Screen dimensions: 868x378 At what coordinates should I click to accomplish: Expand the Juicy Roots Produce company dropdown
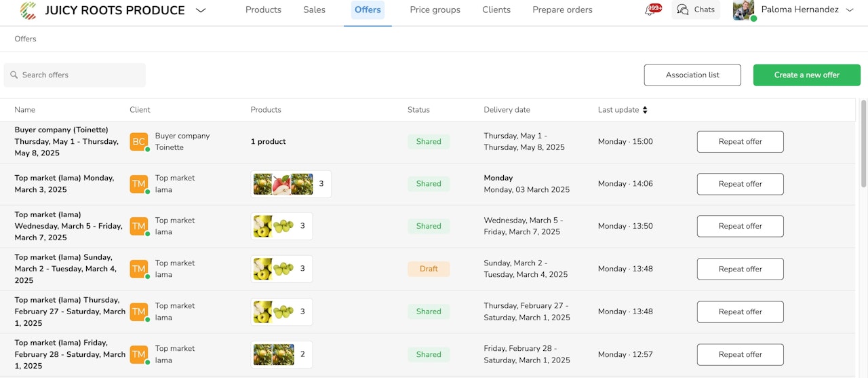pos(201,10)
